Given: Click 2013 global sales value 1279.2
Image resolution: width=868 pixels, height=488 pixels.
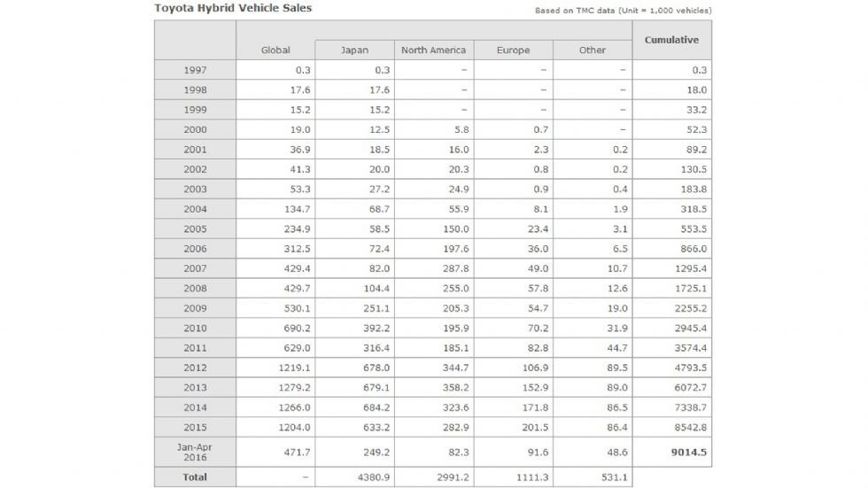Looking at the screenshot, I should pos(294,387).
